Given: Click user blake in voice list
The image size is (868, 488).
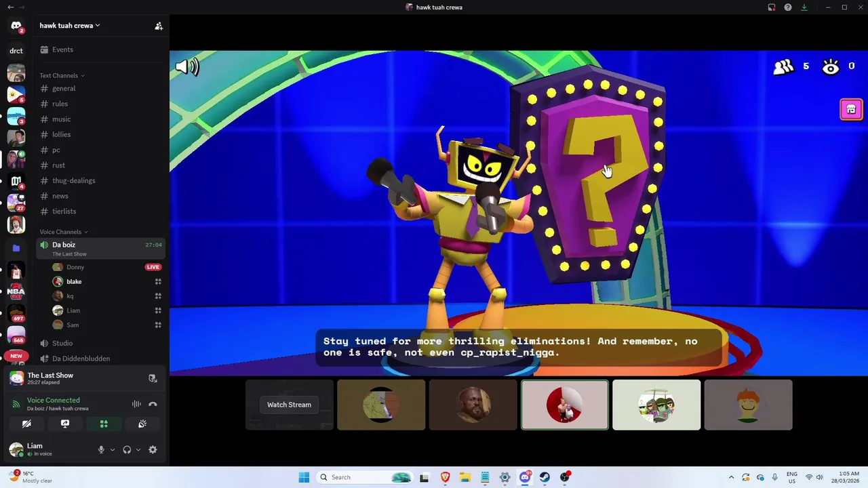Looking at the screenshot, I should [x=107, y=281].
